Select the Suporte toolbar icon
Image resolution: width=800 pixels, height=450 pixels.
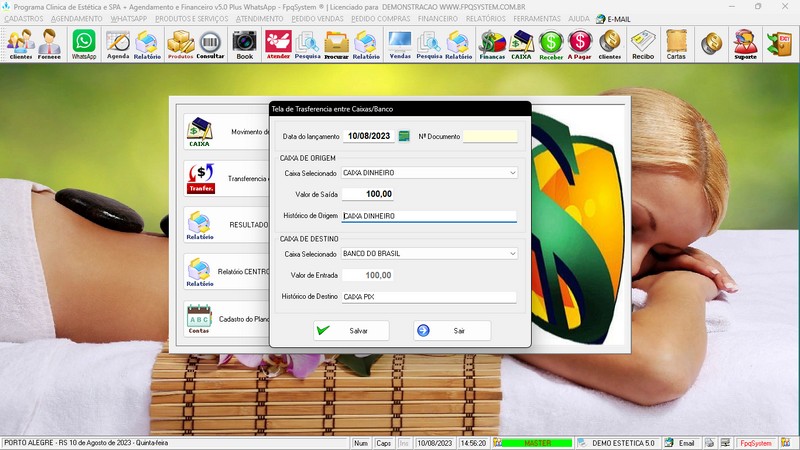coord(745,44)
